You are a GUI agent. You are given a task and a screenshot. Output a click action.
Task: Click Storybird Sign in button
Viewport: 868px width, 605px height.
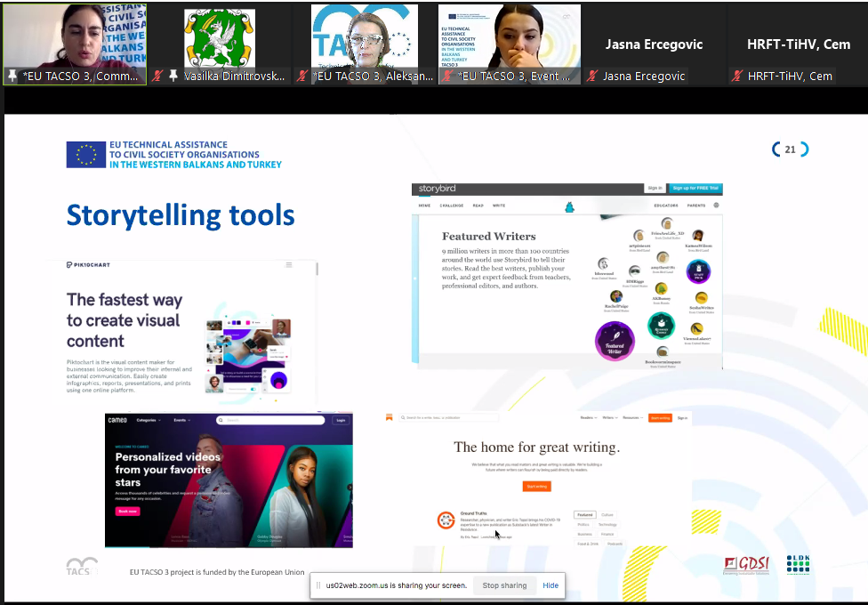pos(655,189)
